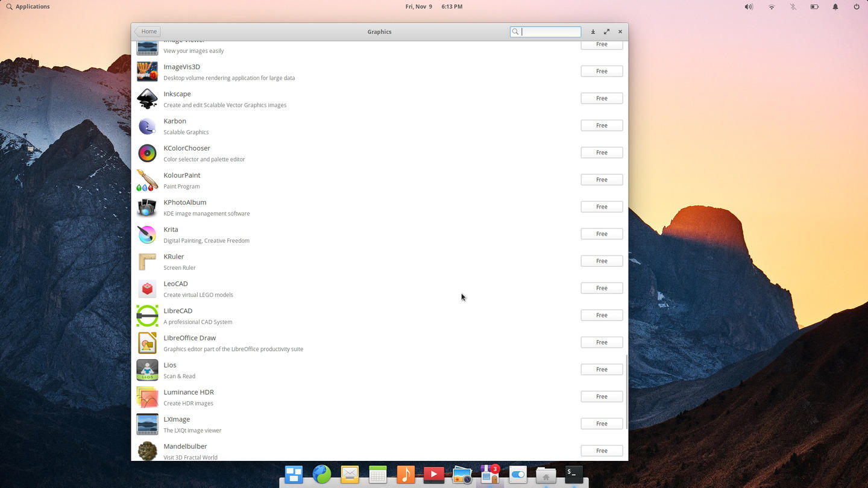Open the battery indicator
Screen dimensions: 868x488
814,7
